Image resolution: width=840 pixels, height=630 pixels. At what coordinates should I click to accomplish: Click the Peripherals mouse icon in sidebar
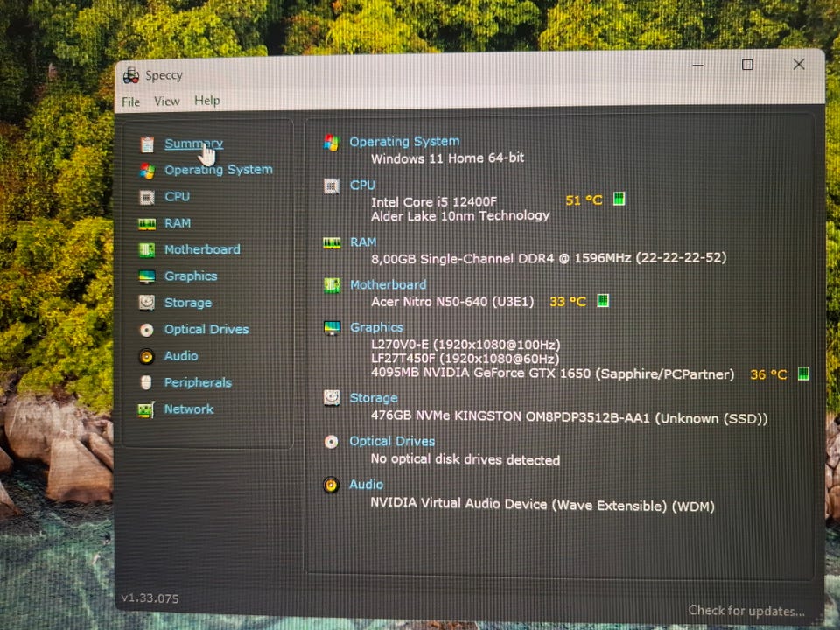click(146, 382)
